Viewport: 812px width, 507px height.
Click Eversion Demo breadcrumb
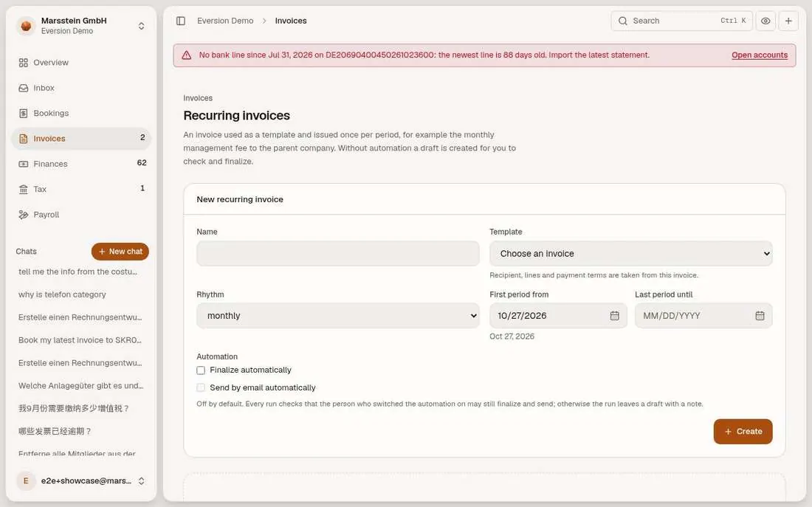coord(225,21)
